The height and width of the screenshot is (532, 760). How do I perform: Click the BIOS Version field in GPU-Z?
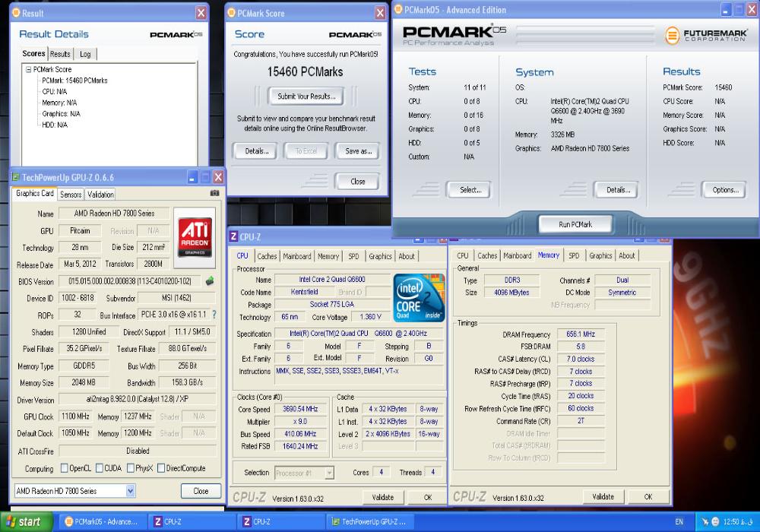tap(130, 281)
